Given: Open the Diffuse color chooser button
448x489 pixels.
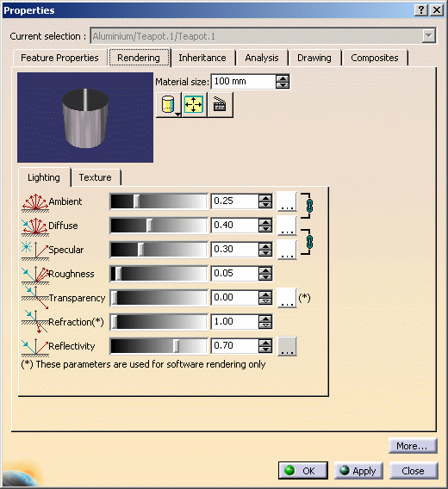Looking at the screenshot, I should click(x=287, y=226).
